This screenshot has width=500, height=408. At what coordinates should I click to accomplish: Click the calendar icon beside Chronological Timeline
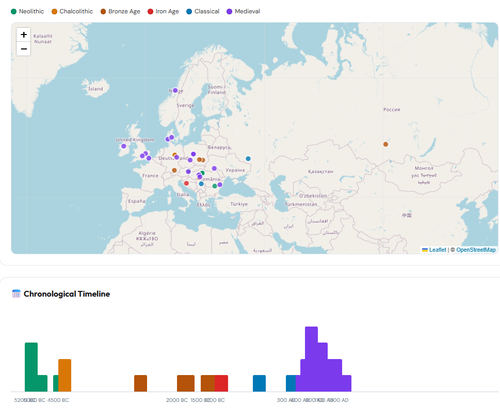point(16,294)
